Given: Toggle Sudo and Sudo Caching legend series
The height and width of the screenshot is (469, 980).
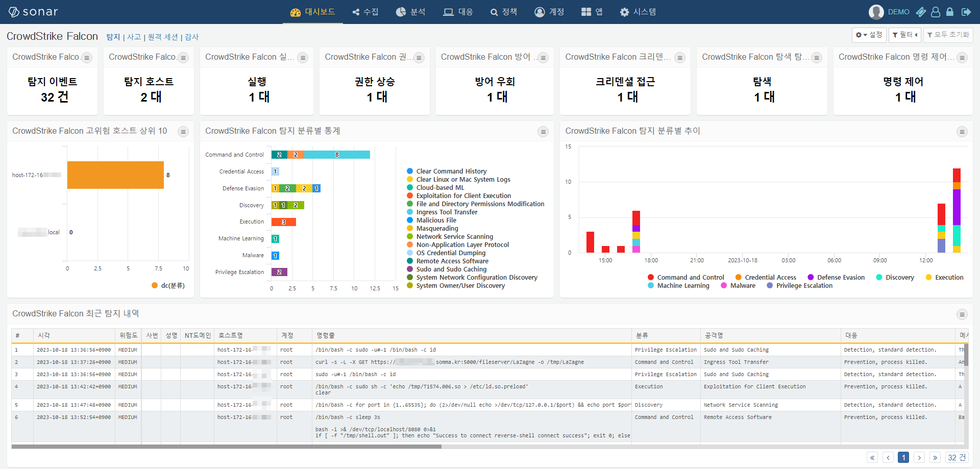Looking at the screenshot, I should (447, 269).
